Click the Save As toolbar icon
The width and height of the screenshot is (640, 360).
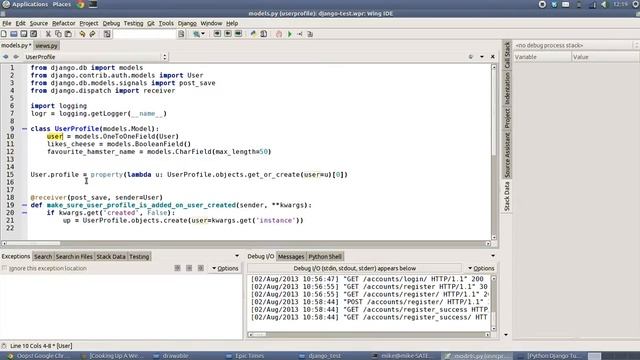[x=33, y=34]
